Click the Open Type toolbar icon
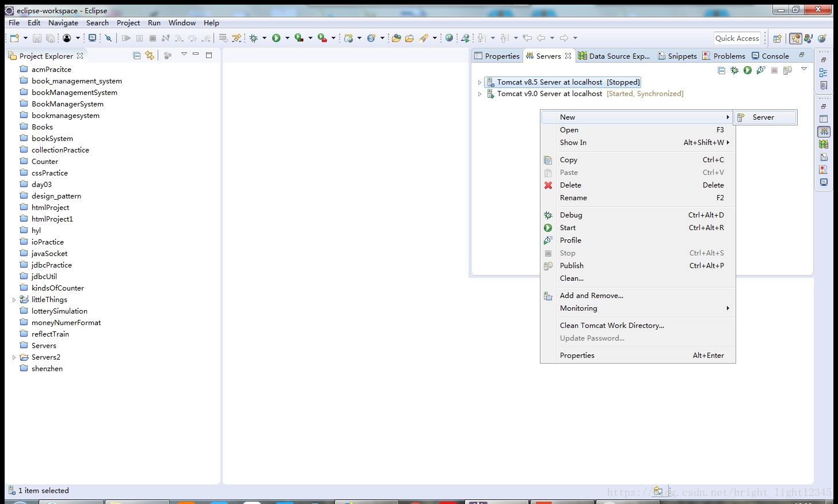 click(x=396, y=38)
